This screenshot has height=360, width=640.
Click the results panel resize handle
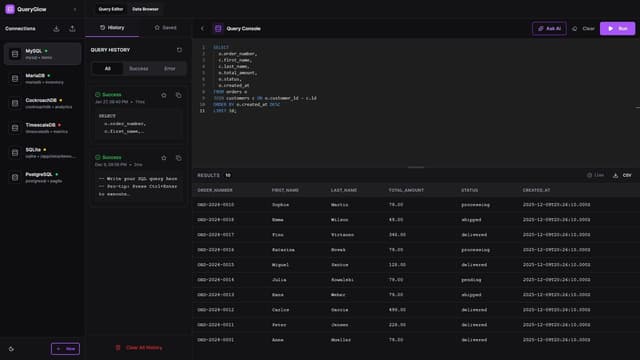pos(416,167)
